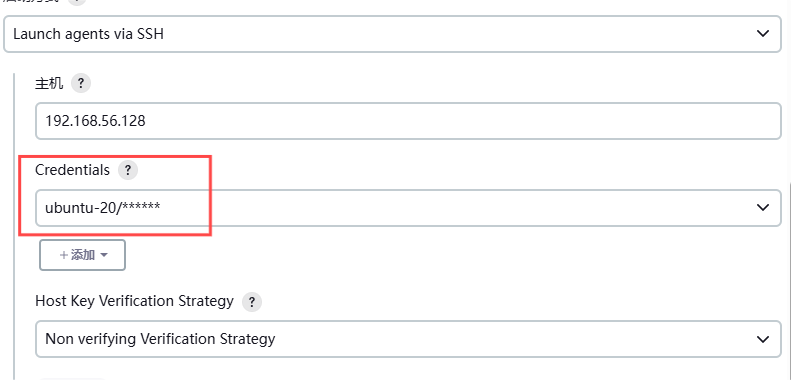Click the masked ****** password text
The height and width of the screenshot is (380, 791).
[142, 206]
